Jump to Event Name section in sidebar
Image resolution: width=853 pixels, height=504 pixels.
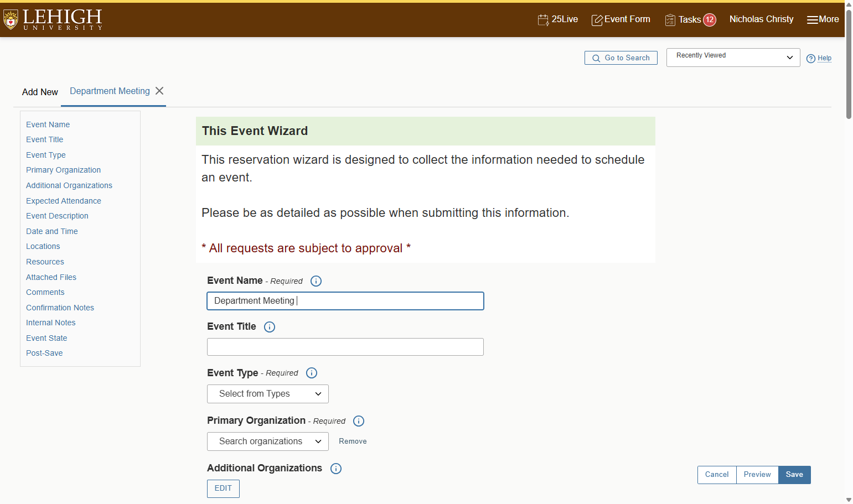tap(48, 124)
